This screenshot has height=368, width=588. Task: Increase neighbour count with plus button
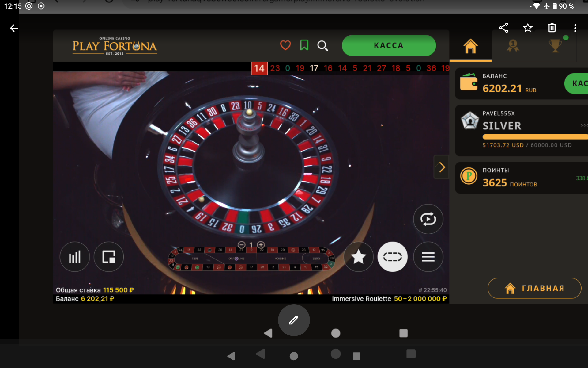261,245
